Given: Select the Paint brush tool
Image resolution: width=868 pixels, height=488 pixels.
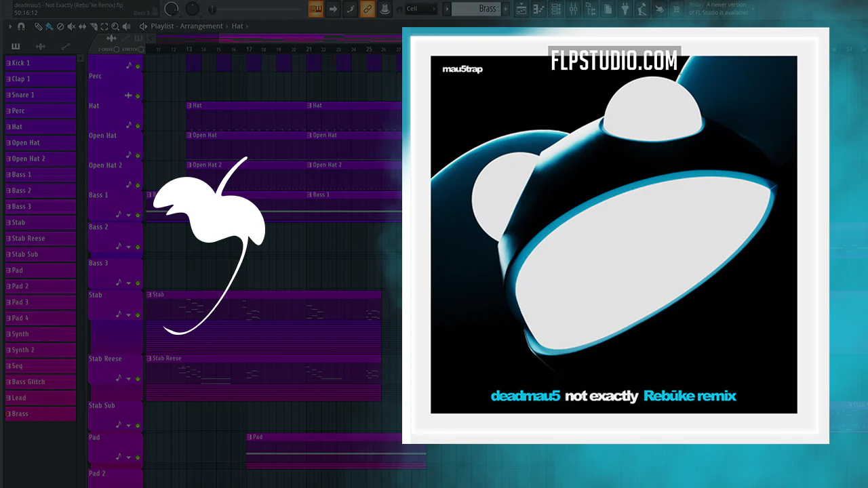Looking at the screenshot, I should [50, 26].
